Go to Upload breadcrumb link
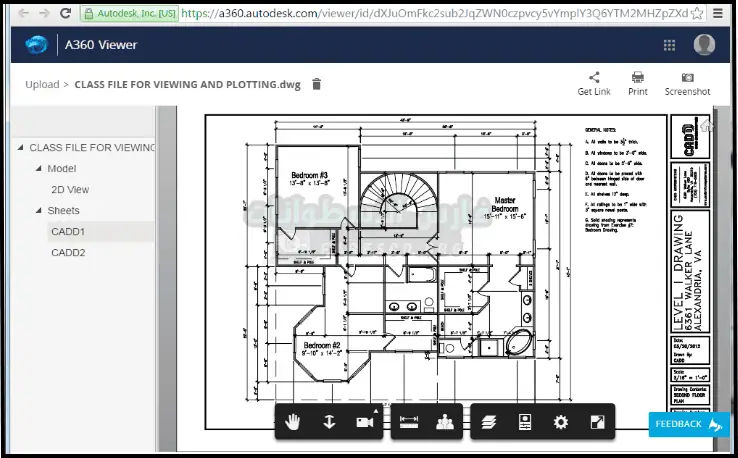 (41, 85)
